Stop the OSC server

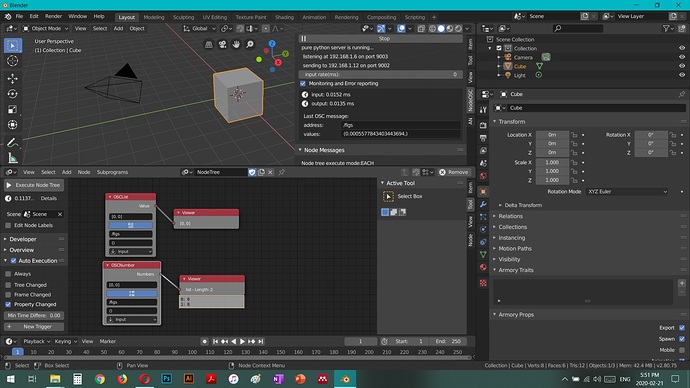coord(381,39)
